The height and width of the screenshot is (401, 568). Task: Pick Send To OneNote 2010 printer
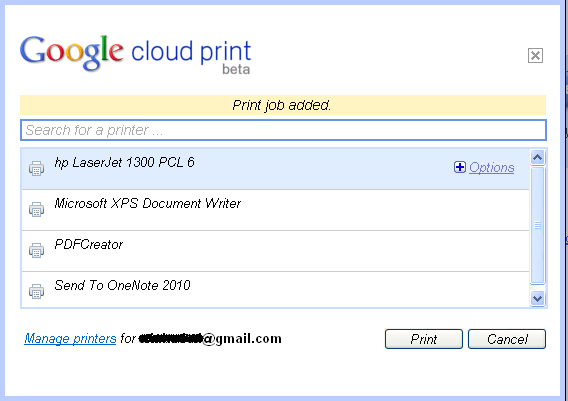point(275,290)
